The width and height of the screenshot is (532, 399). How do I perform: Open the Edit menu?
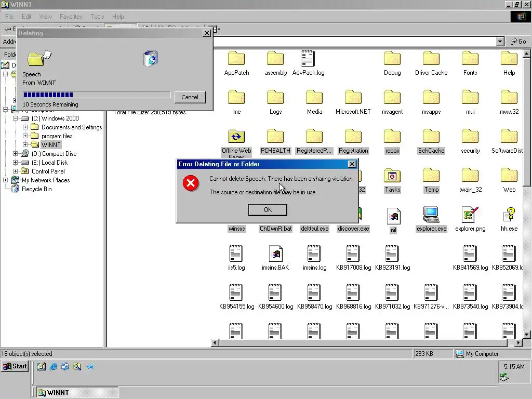point(26,16)
